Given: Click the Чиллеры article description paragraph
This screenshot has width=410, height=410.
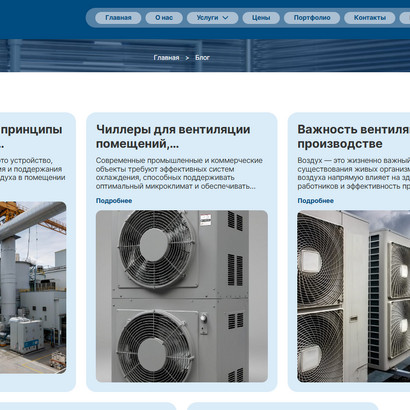Looking at the screenshot, I should [179, 173].
